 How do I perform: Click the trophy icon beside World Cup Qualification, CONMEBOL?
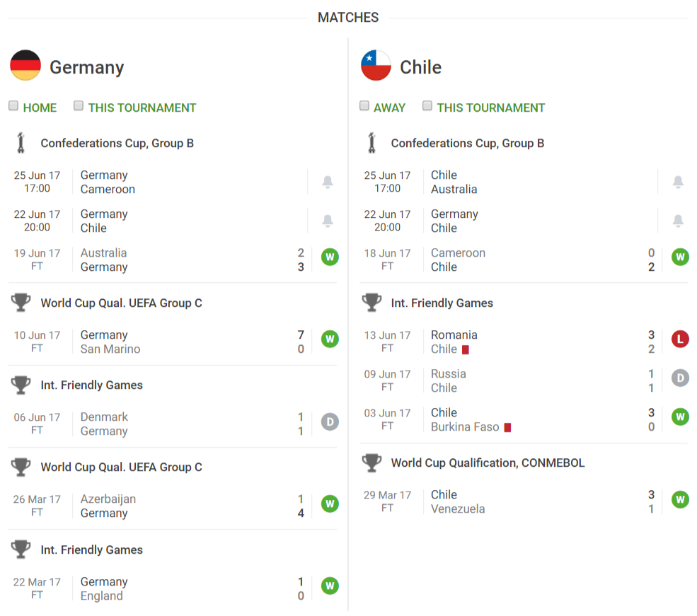coord(371,463)
